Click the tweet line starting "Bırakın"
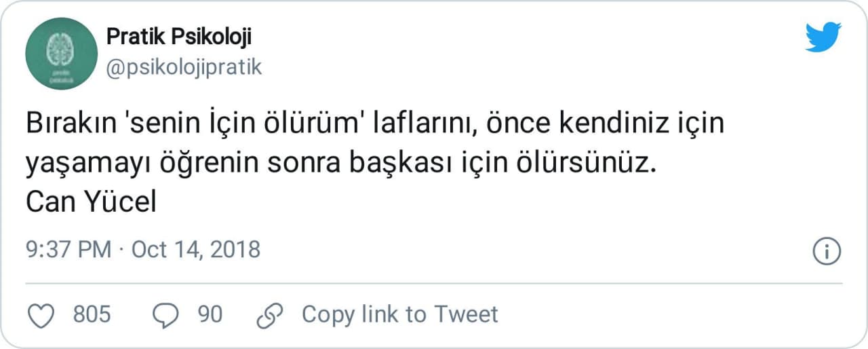The height and width of the screenshot is (349, 868). (375, 126)
